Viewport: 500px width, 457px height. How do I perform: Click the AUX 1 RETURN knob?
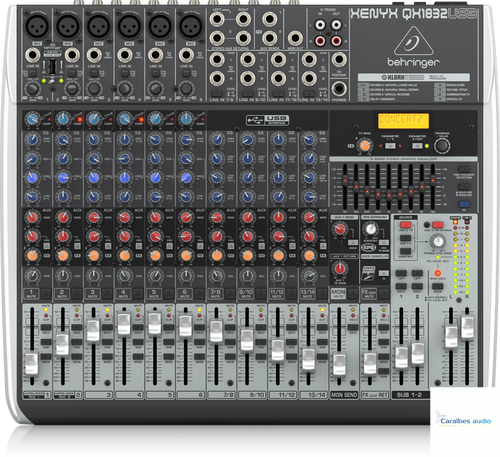(x=340, y=268)
